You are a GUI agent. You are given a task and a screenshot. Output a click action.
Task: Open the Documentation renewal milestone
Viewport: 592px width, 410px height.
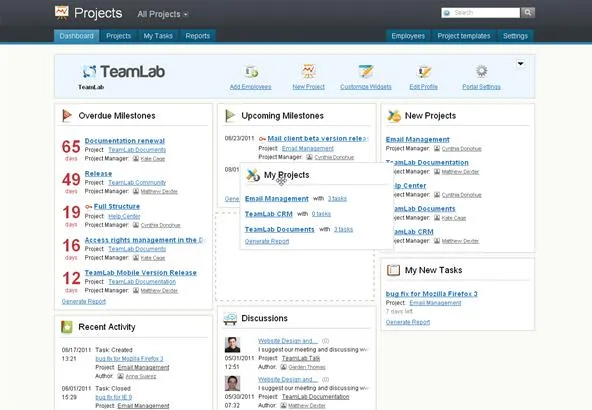125,141
